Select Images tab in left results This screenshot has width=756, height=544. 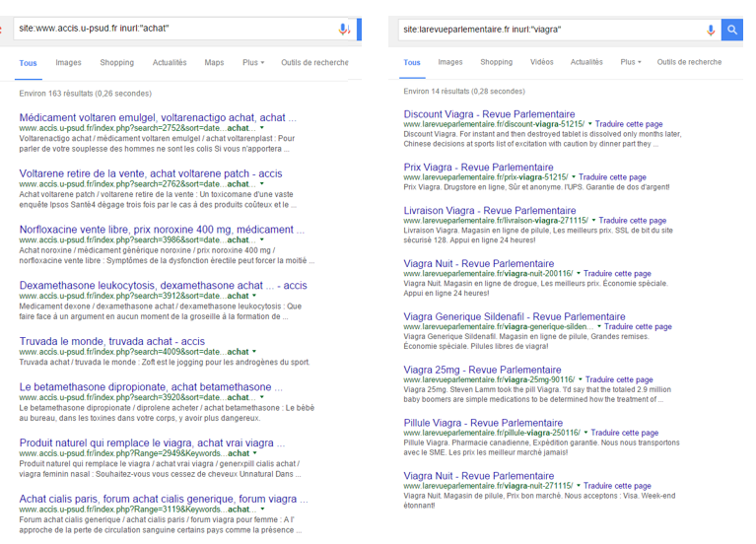[x=68, y=63]
